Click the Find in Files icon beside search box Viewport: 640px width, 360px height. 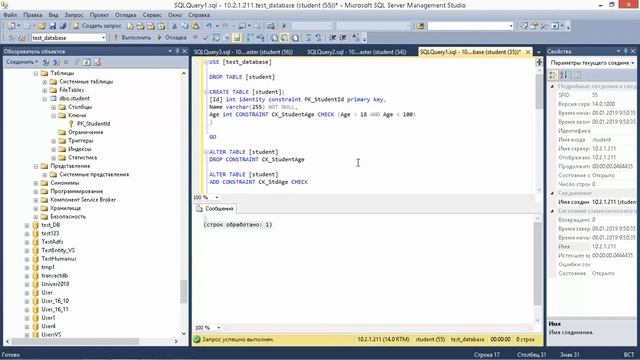pyautogui.click(x=420, y=26)
